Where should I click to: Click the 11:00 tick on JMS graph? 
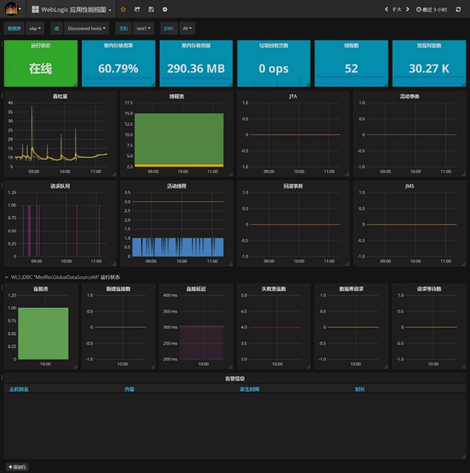tap(446, 261)
